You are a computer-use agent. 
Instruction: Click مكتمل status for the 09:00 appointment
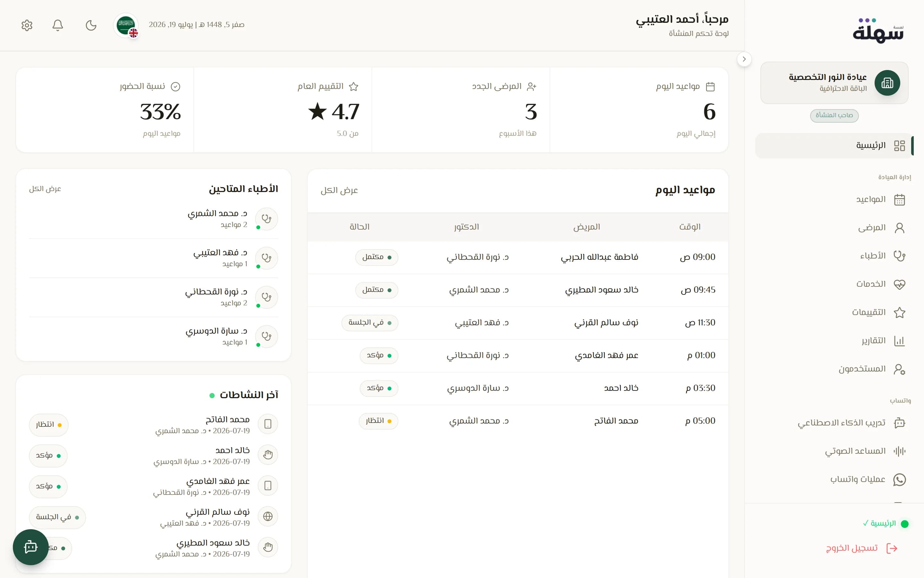(376, 257)
